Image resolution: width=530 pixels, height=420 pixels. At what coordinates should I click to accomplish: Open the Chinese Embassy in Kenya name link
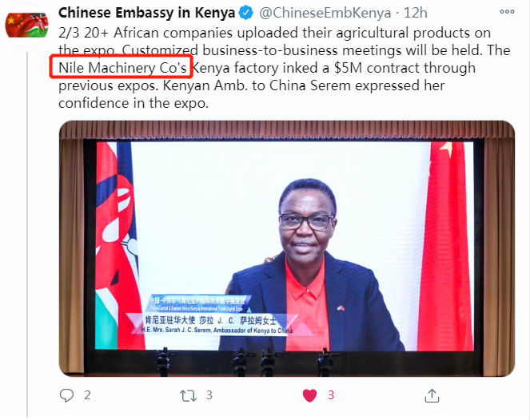pos(147,13)
